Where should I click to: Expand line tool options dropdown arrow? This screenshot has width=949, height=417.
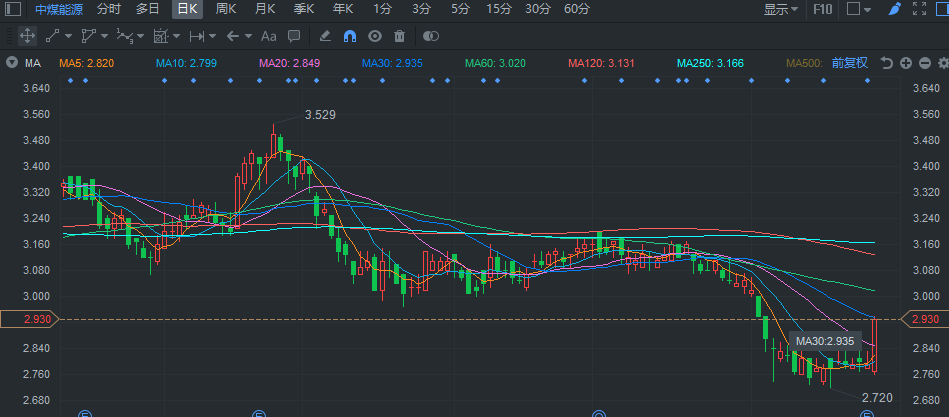[68, 36]
